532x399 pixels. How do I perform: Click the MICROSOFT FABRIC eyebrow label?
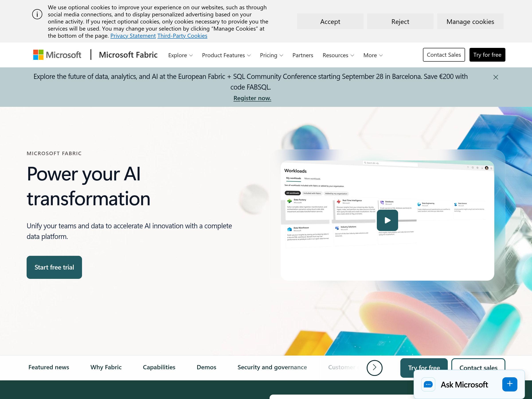pos(54,153)
